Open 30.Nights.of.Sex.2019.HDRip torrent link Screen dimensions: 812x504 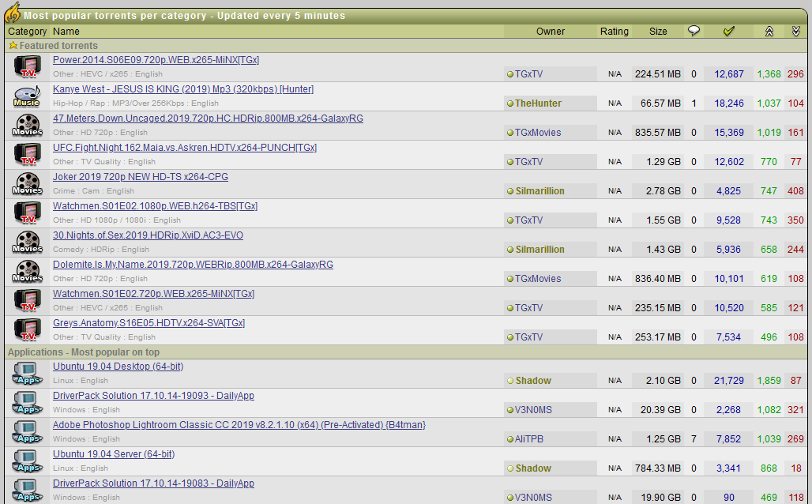148,235
